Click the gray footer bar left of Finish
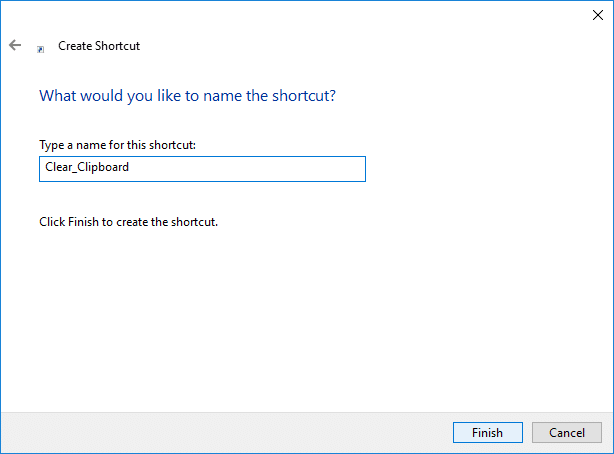 [x=220, y=433]
